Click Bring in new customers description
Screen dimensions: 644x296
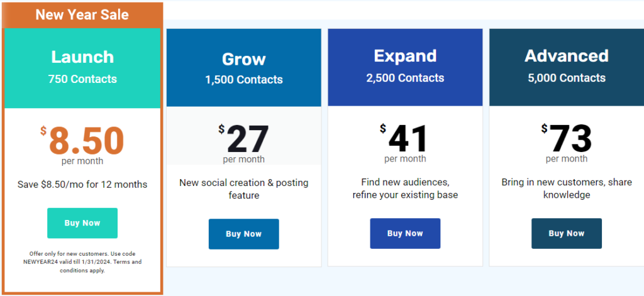click(x=566, y=189)
